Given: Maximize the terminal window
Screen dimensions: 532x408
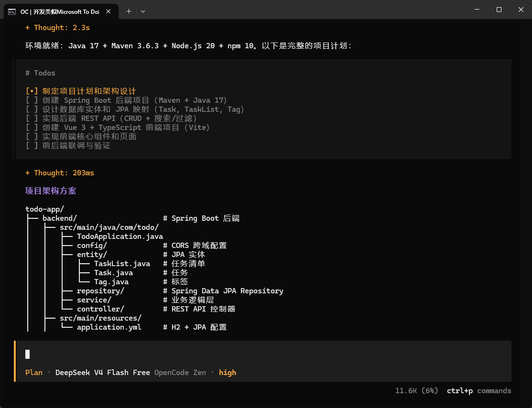Looking at the screenshot, I should pos(499,10).
